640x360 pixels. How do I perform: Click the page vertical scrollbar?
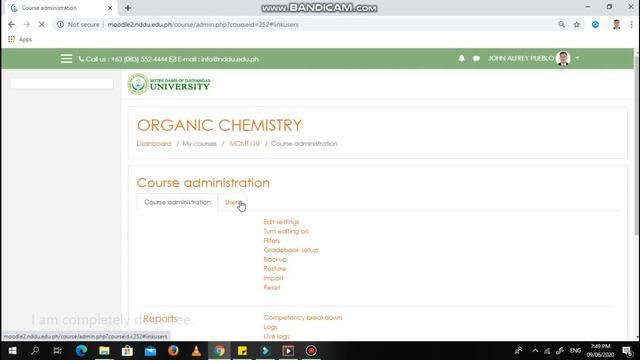pos(637,146)
